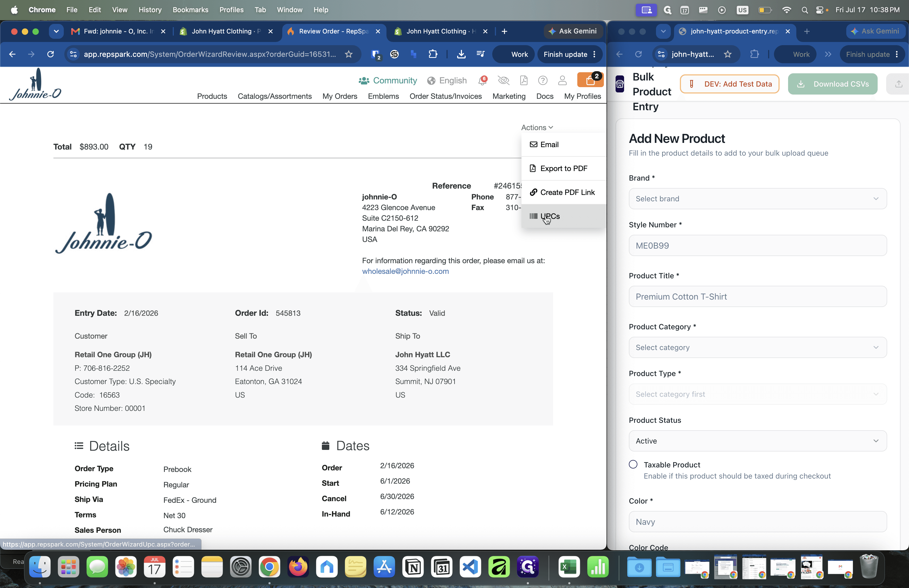Expand hidden toolbar items chevron in right window
The width and height of the screenshot is (909, 588).
click(828, 54)
